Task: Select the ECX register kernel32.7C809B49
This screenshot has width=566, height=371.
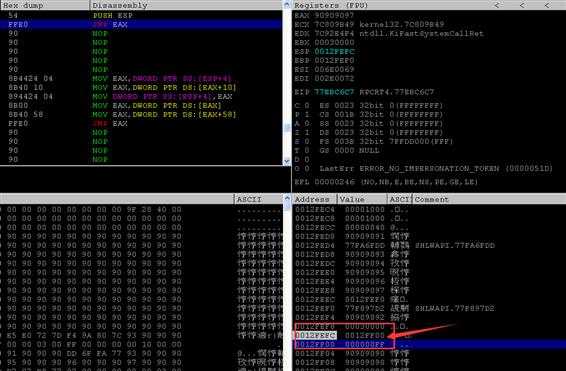Action: click(369, 25)
